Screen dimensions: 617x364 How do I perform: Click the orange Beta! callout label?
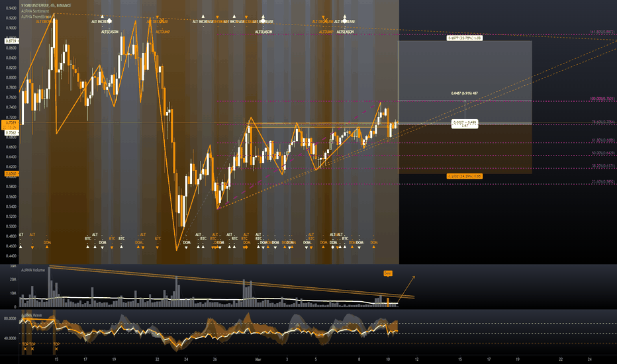(x=388, y=273)
